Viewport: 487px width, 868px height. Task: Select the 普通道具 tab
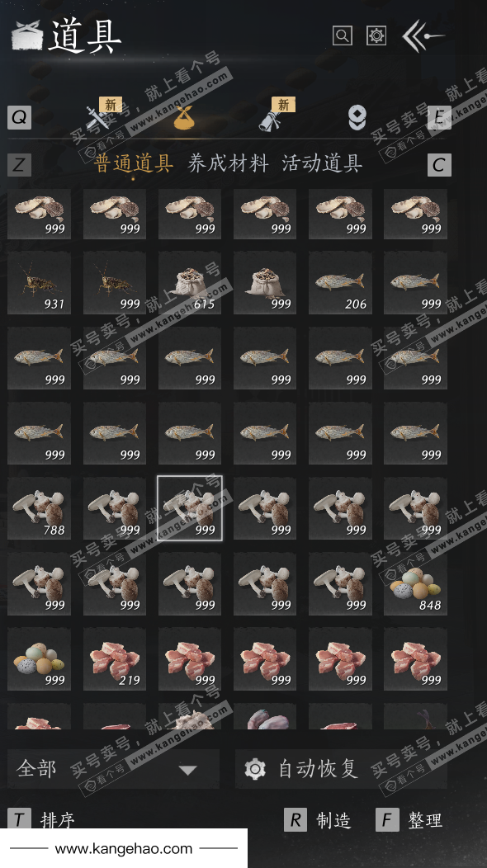tap(134, 163)
